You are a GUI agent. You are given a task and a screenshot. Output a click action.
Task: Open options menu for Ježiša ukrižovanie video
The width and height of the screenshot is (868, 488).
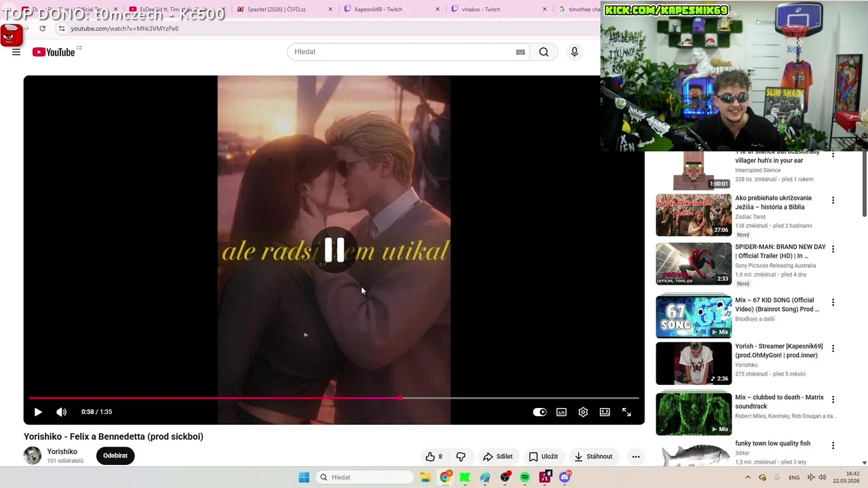coord(833,201)
